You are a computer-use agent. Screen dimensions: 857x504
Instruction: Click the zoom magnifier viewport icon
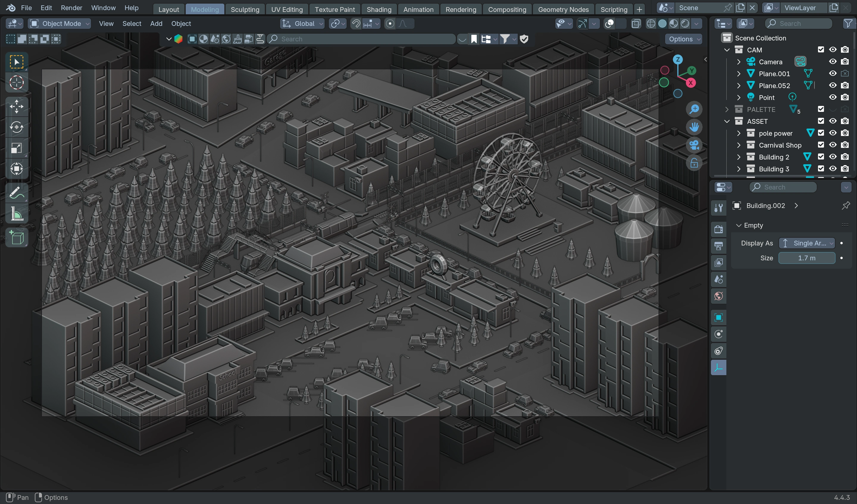(694, 109)
